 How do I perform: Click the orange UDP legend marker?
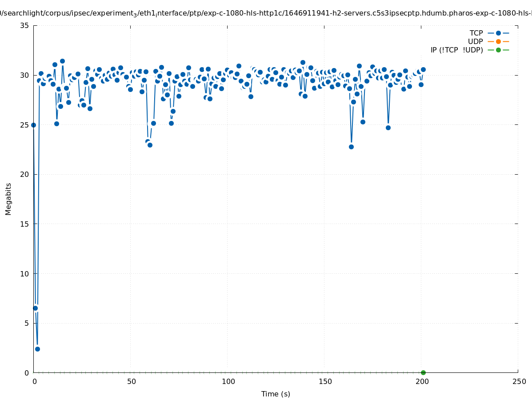(x=498, y=41)
